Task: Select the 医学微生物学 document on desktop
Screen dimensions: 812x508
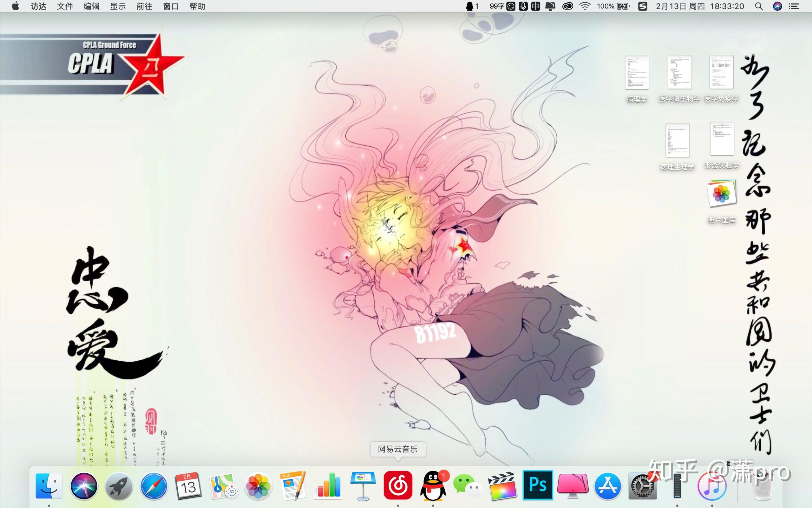Action: click(679, 79)
